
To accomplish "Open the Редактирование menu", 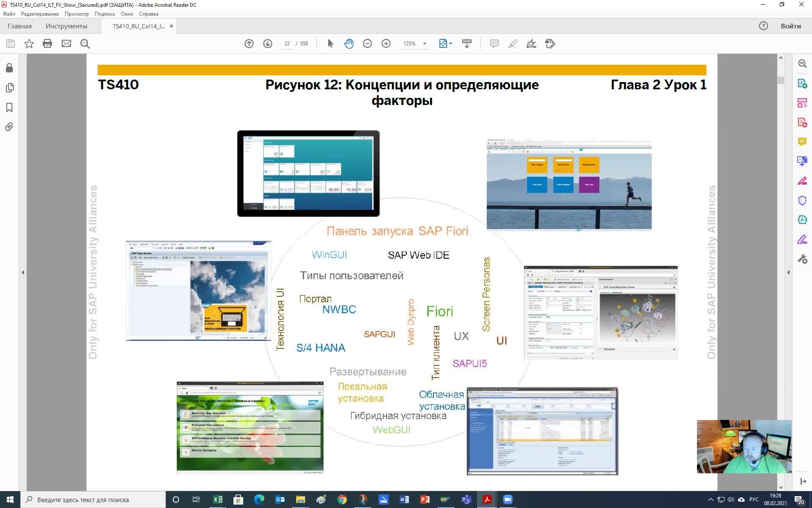I will coord(40,14).
